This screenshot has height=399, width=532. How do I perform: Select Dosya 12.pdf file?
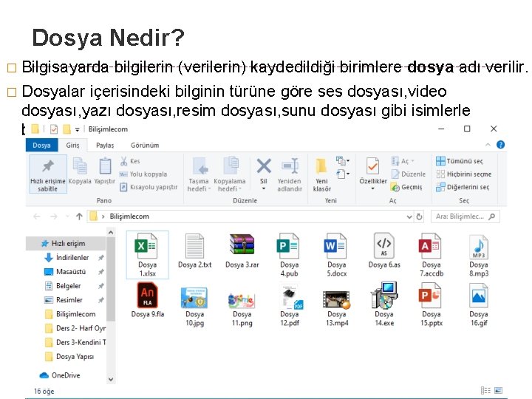290,304
